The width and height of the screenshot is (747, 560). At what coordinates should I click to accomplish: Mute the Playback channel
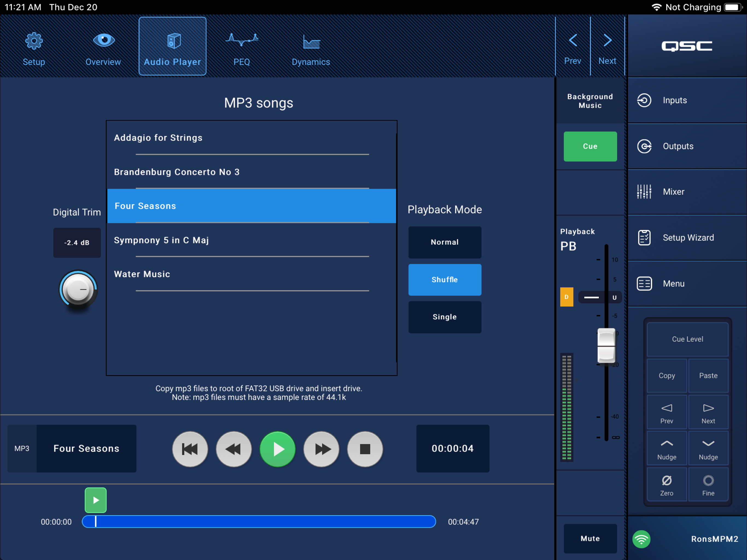pyautogui.click(x=590, y=538)
